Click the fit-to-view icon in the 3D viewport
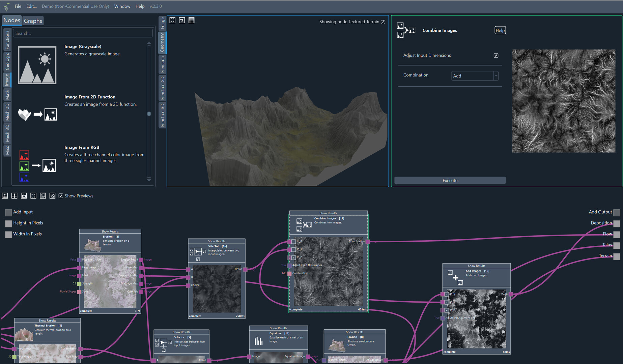The image size is (623, 364). click(x=172, y=20)
